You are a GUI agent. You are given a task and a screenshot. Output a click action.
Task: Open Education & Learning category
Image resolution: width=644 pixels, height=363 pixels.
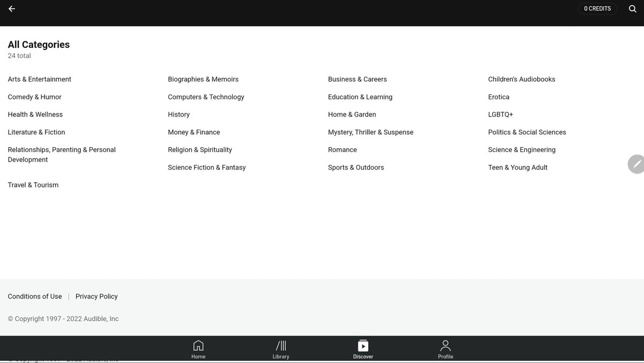pyautogui.click(x=360, y=97)
